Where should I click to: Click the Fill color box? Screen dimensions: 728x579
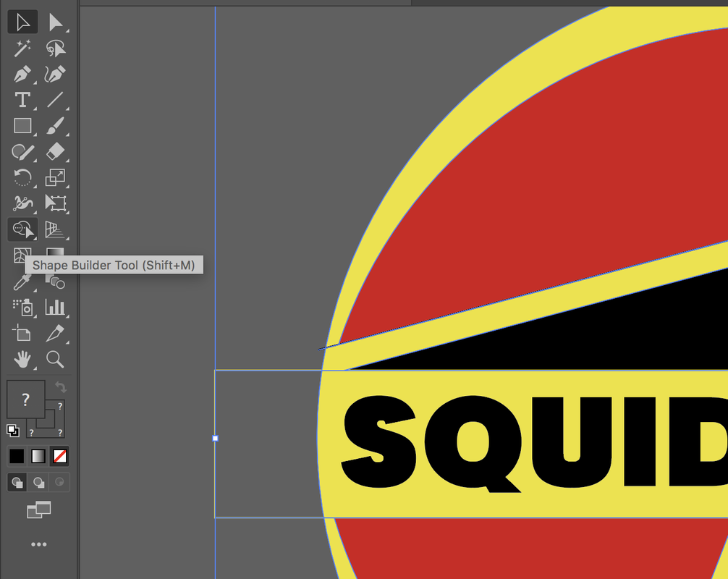pos(25,399)
